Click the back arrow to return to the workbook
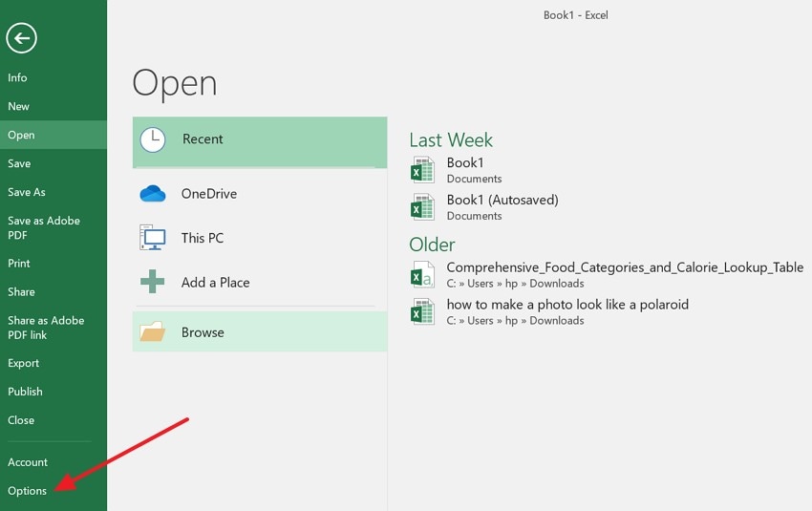 point(21,38)
